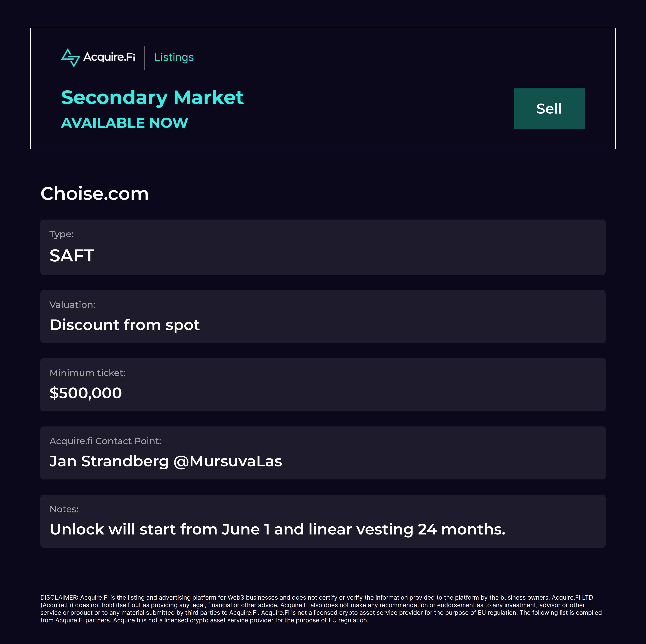646x644 pixels.
Task: Click the Minimum ticket label
Action: pyautogui.click(x=87, y=373)
